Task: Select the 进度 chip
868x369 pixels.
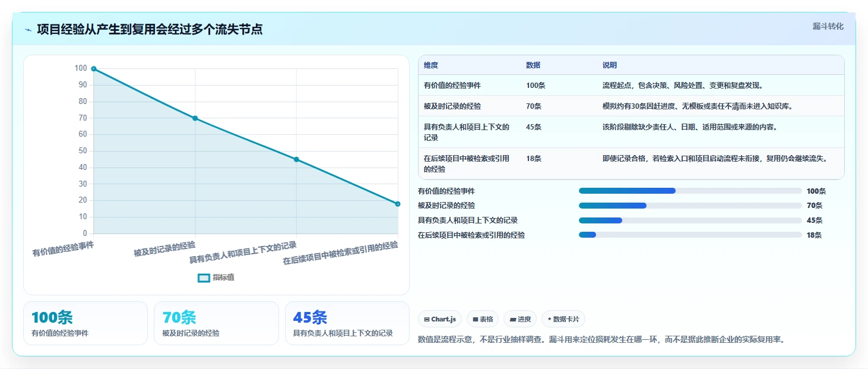Action: pyautogui.click(x=520, y=319)
